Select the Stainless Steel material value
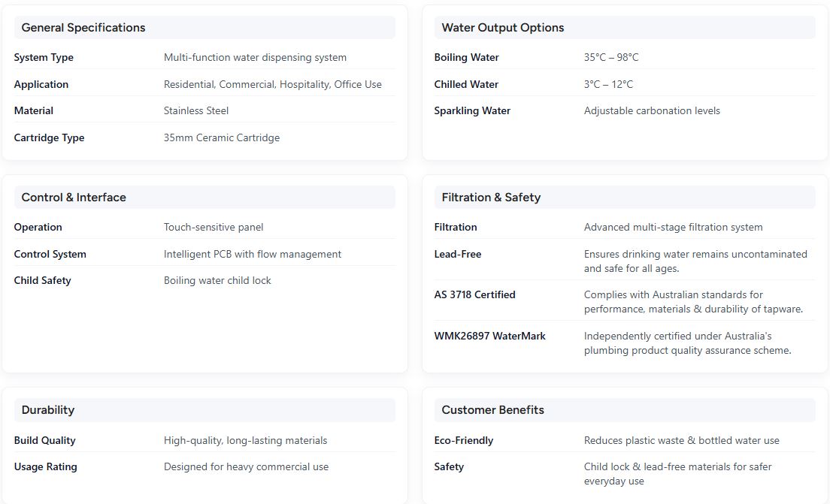This screenshot has width=830, height=504. click(x=196, y=111)
